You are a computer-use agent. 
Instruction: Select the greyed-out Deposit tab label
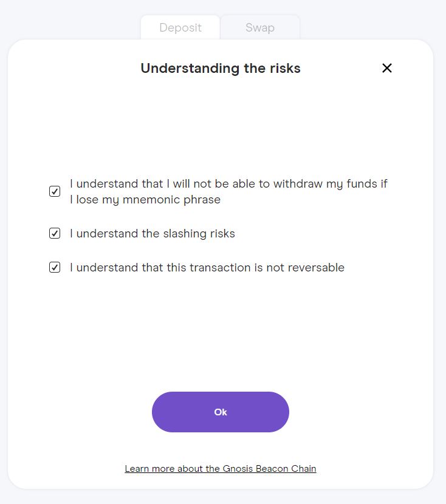pyautogui.click(x=180, y=28)
